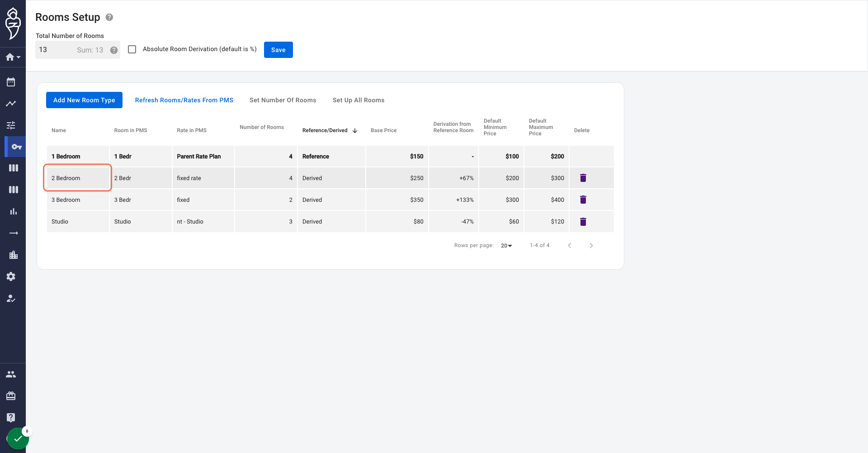Open the settings gear icon
Screen dimensions: 868x453
(11, 277)
